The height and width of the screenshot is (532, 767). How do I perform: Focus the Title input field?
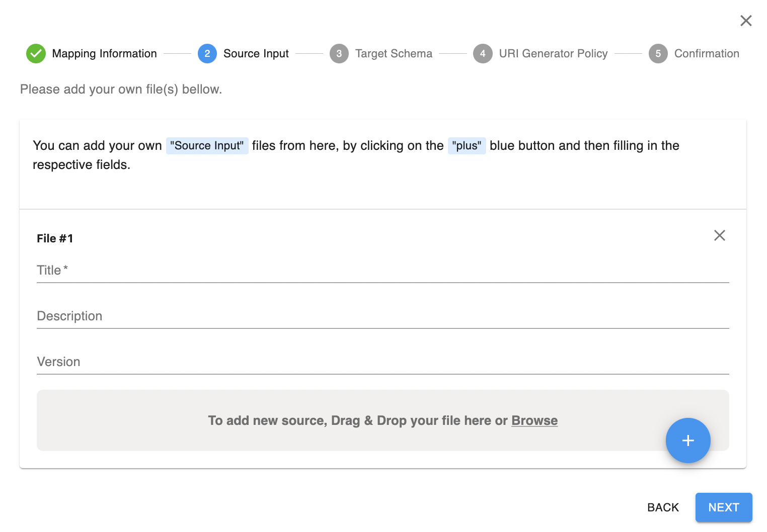(382, 271)
